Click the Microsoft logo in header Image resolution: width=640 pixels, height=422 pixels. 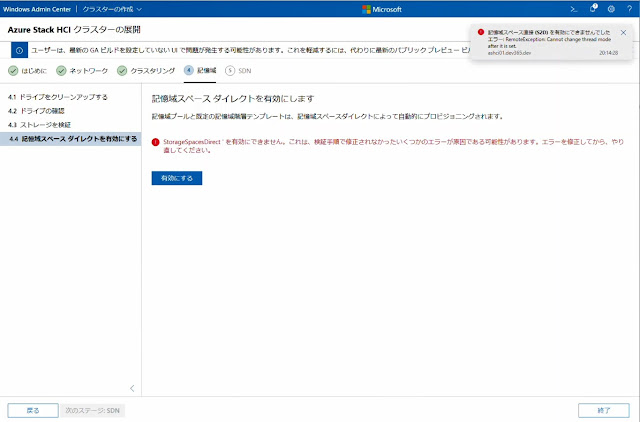(x=382, y=9)
